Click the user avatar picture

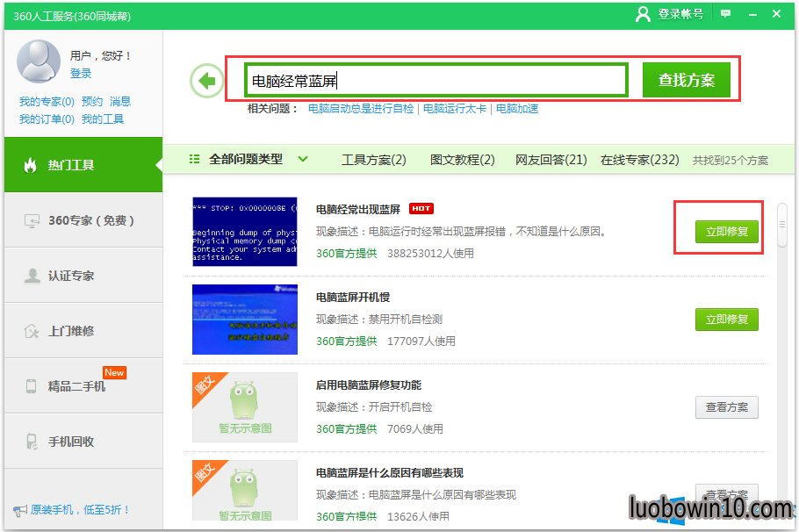(39, 61)
